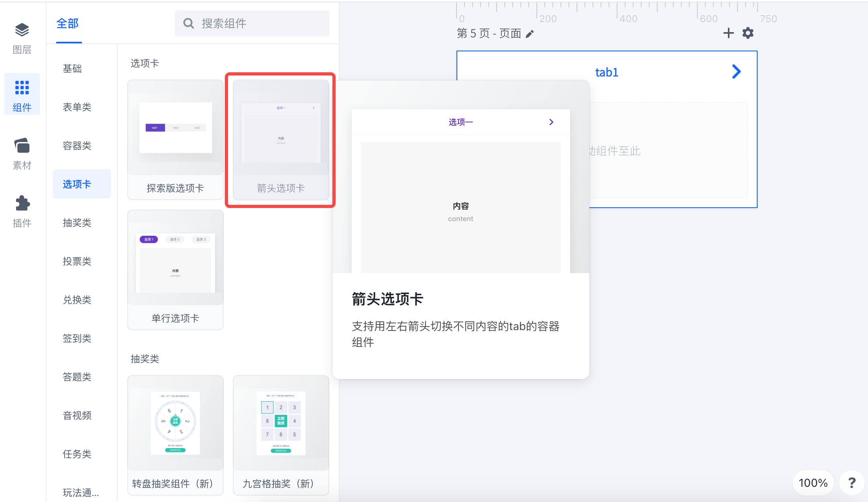
Task: Click the 箭头选项卡 preview heading
Action: pos(387,299)
